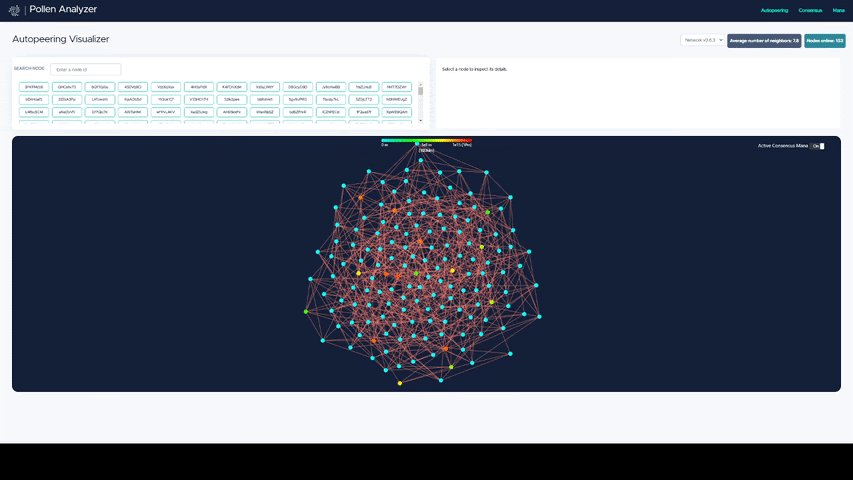Click the mana color gradient legend
Screen dimensions: 853x480
pos(426,141)
